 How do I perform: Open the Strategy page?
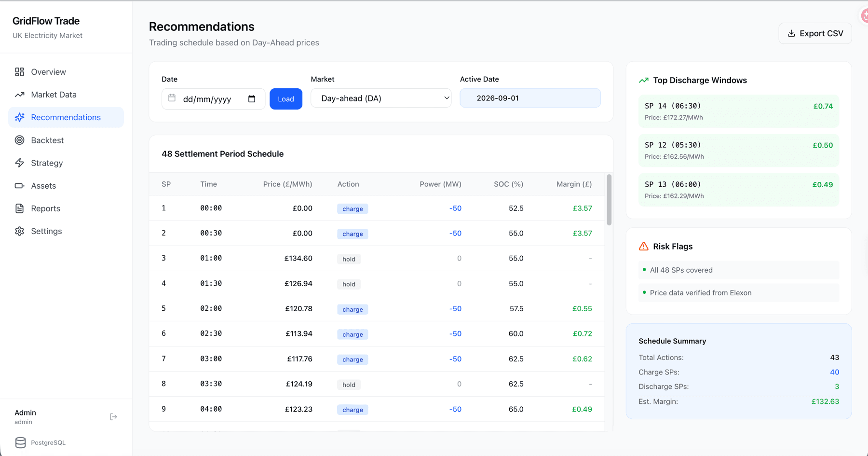[x=66, y=163]
